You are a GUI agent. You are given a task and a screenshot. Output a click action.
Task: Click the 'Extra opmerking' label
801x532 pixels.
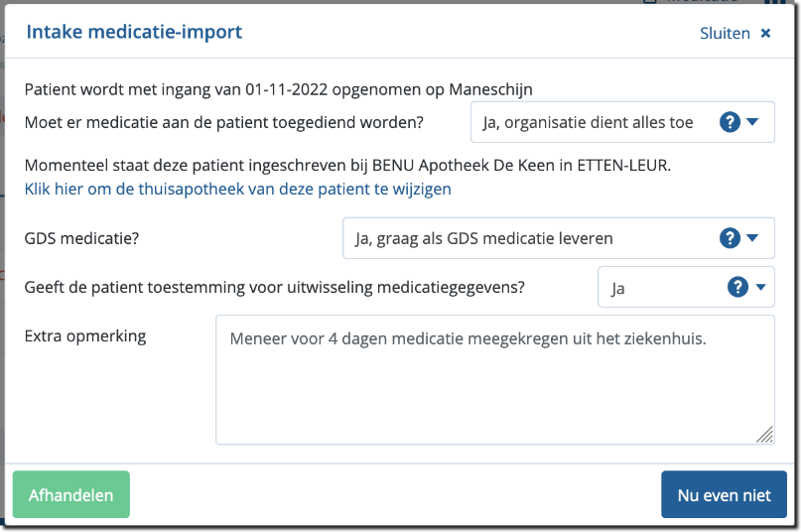pos(85,335)
